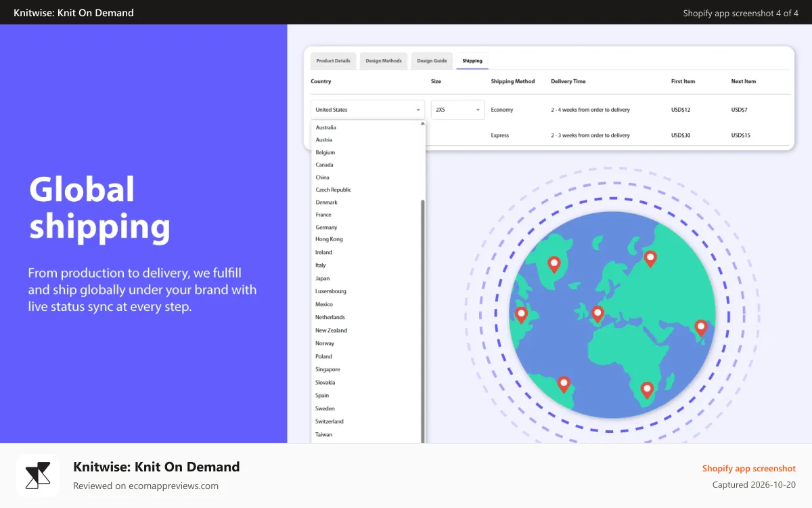812x508 pixels.
Task: Pick China from the country list
Action: click(x=322, y=177)
